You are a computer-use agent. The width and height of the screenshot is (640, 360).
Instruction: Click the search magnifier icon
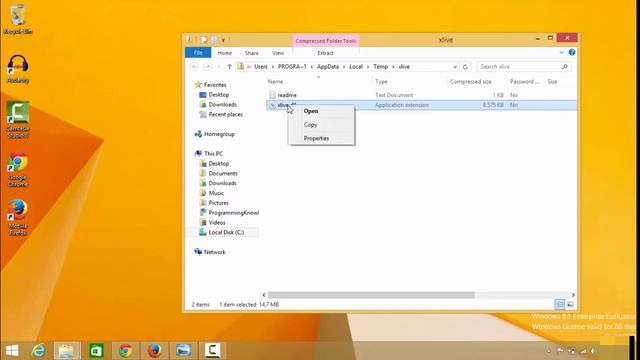coord(565,67)
